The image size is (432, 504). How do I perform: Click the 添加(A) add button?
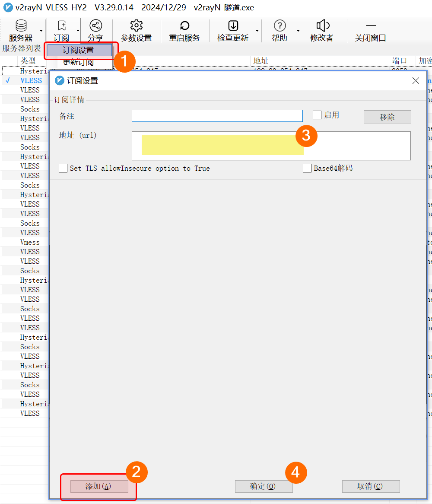pos(99,486)
